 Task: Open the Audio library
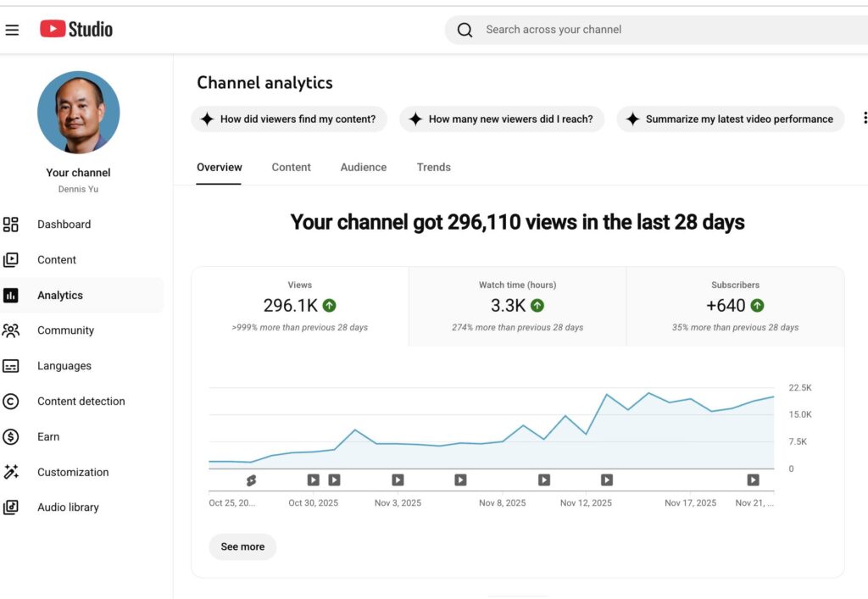68,507
